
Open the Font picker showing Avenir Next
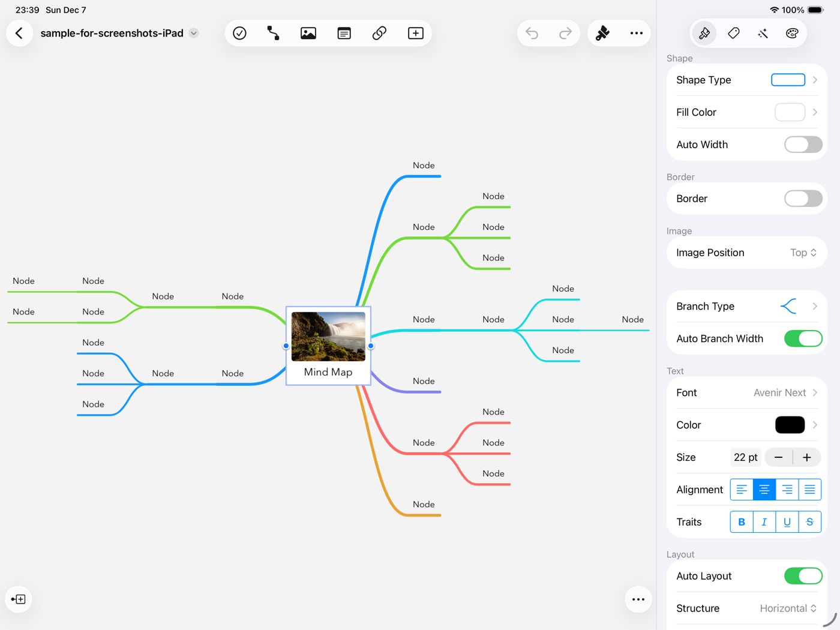coord(746,392)
